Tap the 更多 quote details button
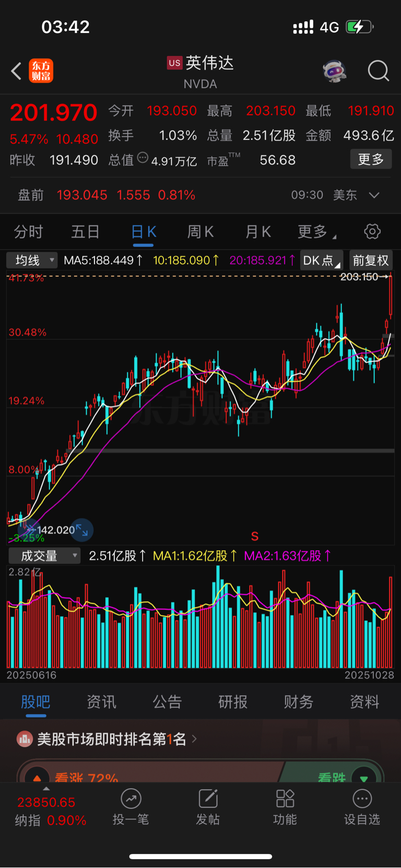The image size is (401, 868). (371, 159)
